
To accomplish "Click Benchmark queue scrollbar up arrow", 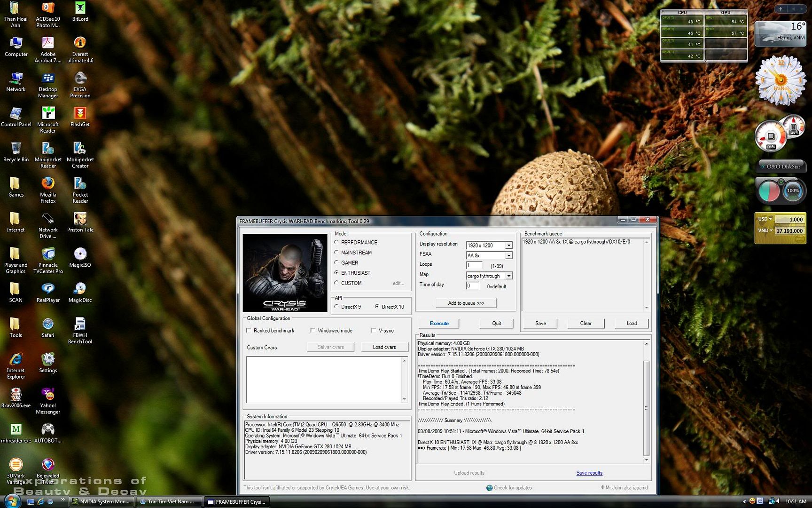I will pos(647,242).
